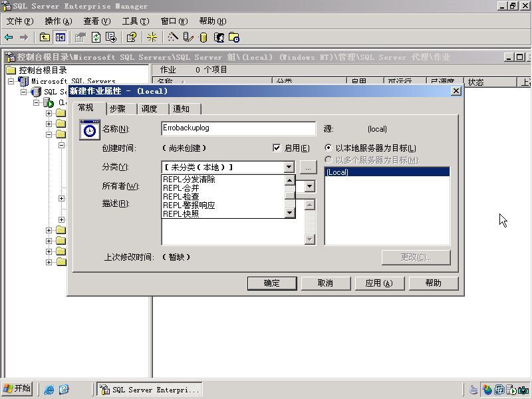
Task: Click the job clock icon beside 名称
Action: tap(90, 130)
